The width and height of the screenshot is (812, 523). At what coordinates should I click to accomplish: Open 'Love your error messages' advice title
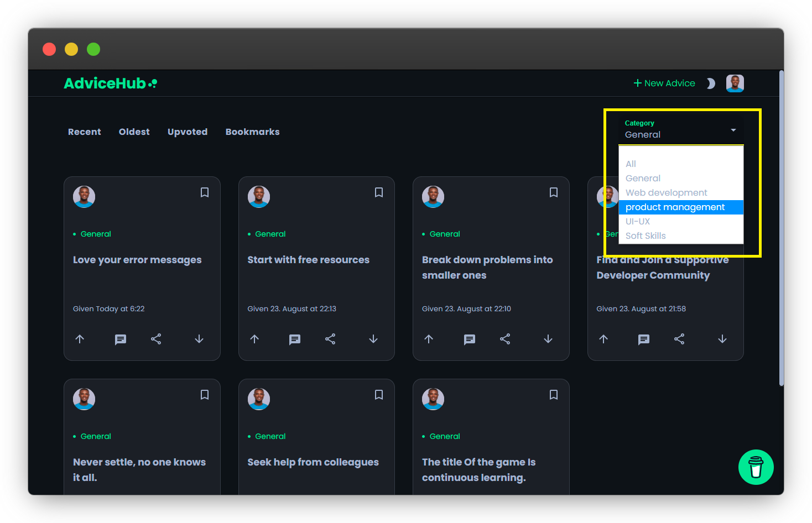137,260
